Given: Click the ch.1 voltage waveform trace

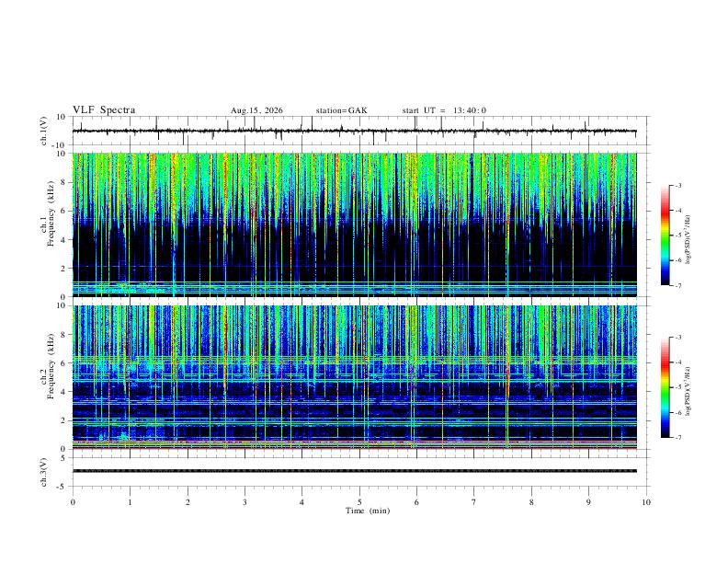Looking at the screenshot, I should 354,131.
